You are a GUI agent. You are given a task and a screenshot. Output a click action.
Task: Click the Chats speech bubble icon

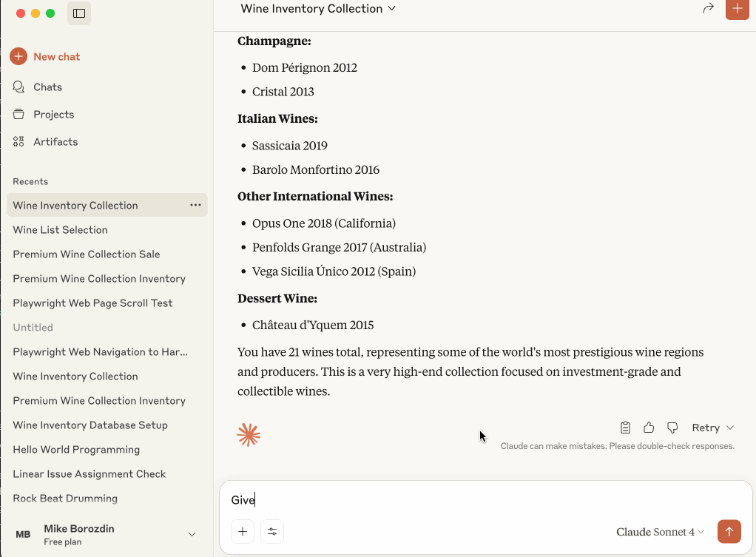point(18,87)
